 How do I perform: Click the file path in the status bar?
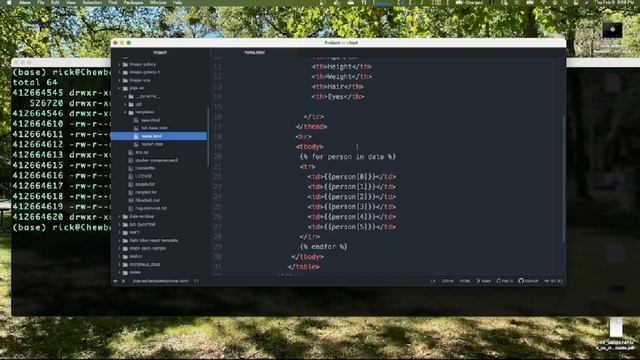160,281
